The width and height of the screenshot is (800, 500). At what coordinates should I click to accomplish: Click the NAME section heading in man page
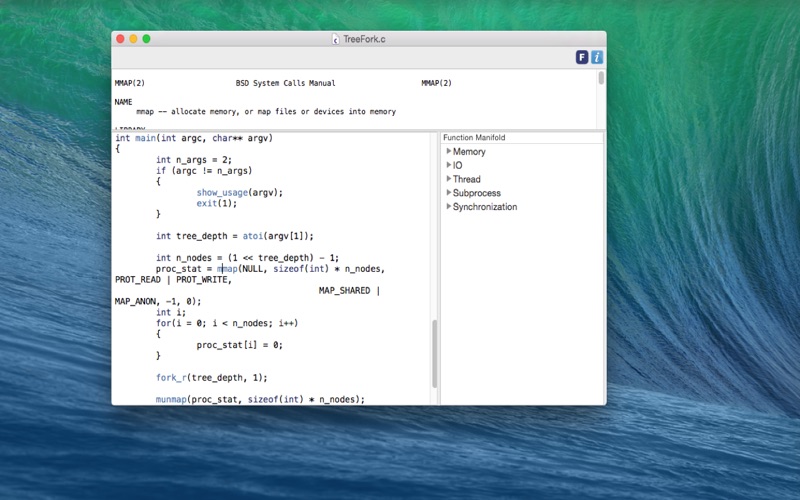[x=123, y=102]
